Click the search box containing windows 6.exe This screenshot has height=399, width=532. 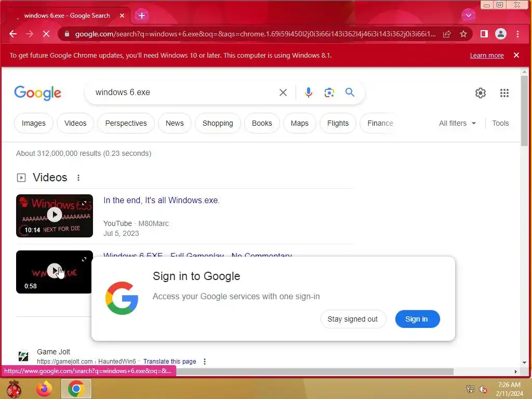click(x=183, y=92)
